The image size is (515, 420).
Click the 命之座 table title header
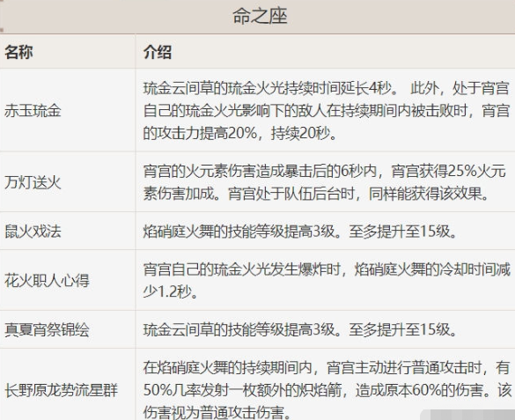260,16
